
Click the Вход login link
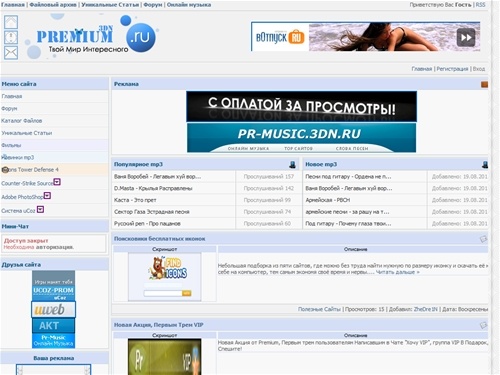tap(479, 69)
